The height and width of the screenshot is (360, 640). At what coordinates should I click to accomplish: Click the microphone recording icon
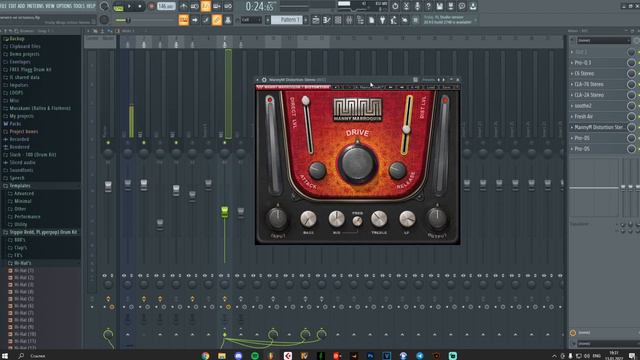(x=417, y=7)
